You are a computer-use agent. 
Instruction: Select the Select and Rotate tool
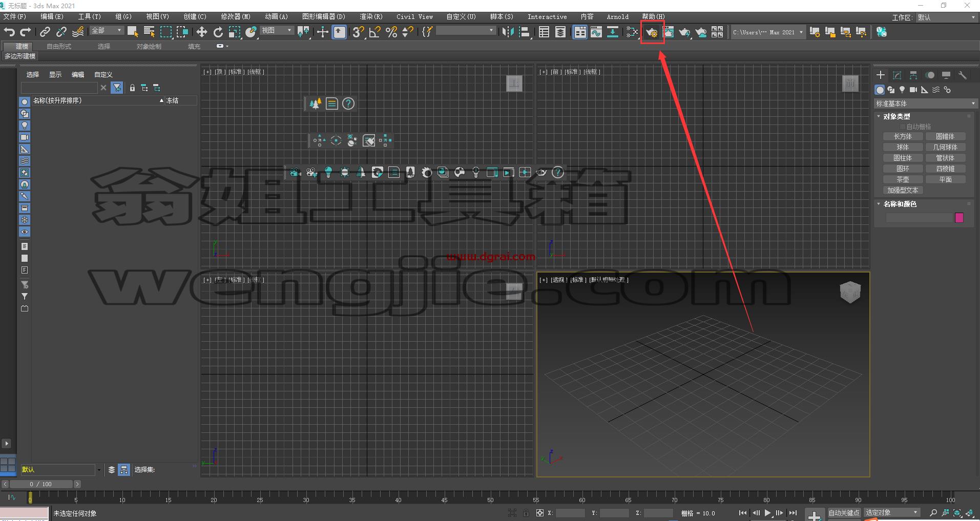coord(218,32)
